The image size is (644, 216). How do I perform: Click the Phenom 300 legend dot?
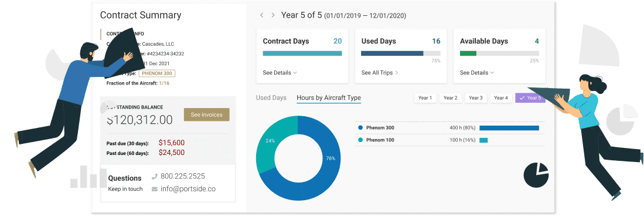360,128
